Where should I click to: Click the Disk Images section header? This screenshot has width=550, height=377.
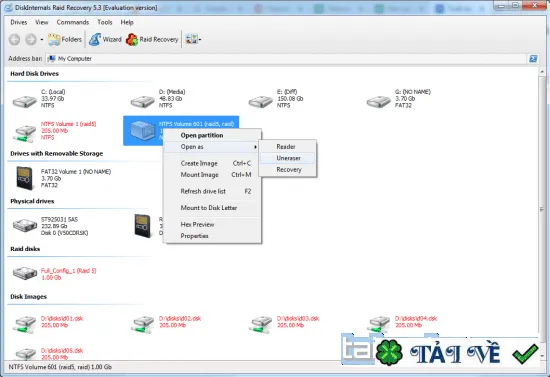point(28,297)
